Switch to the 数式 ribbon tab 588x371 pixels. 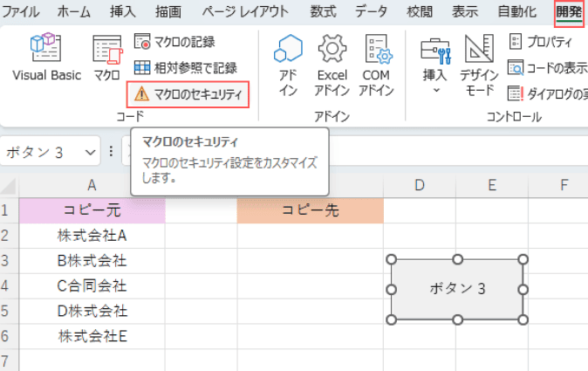tap(324, 11)
